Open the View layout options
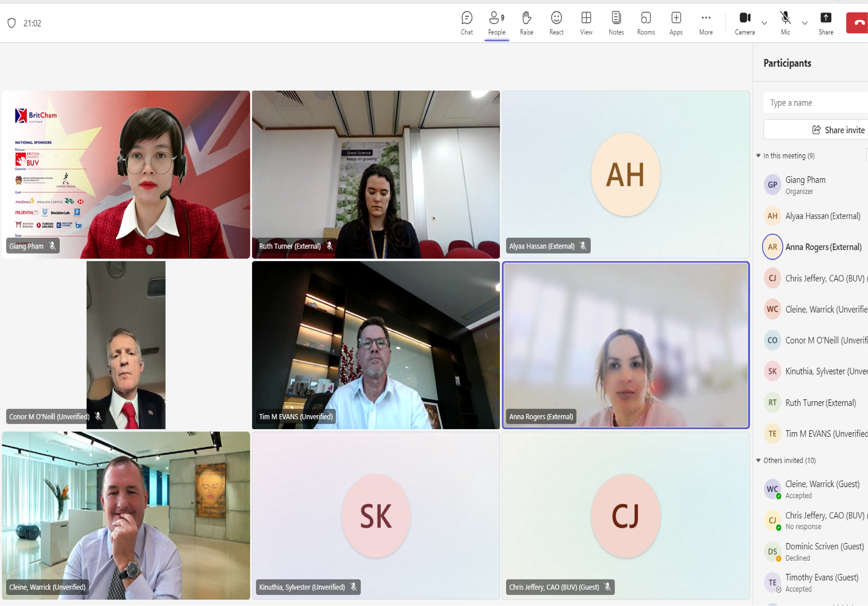Screen dimensions: 868x606 coord(586,23)
